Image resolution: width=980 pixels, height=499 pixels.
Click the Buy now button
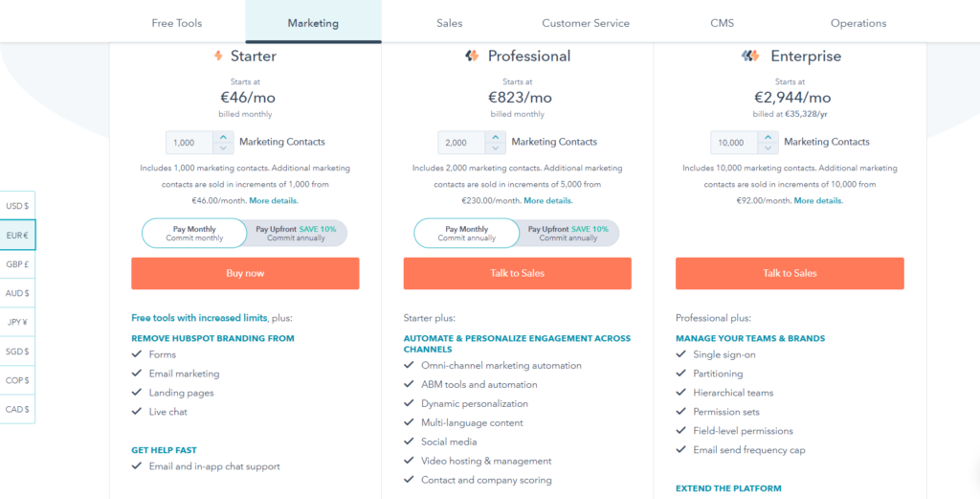[x=245, y=274]
